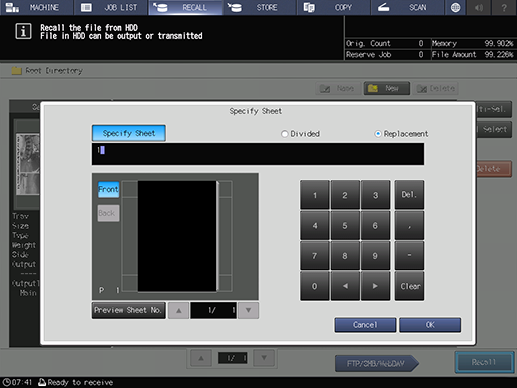This screenshot has height=388, width=517.
Task: Click the Del. key on keypad
Action: click(x=409, y=195)
